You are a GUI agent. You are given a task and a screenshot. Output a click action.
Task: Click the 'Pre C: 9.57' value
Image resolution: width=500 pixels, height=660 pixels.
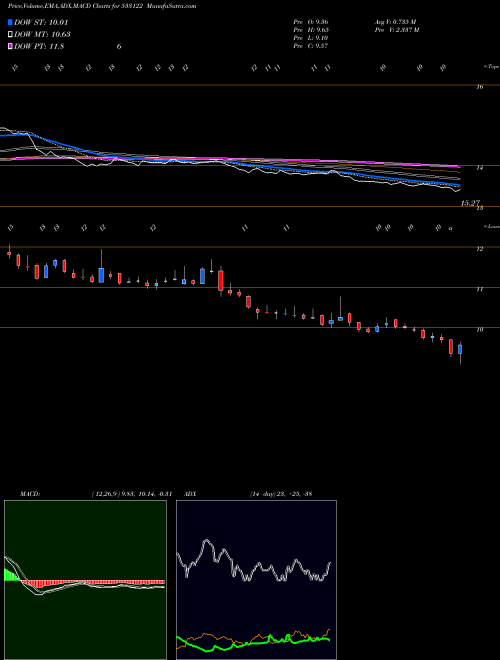pos(311,46)
